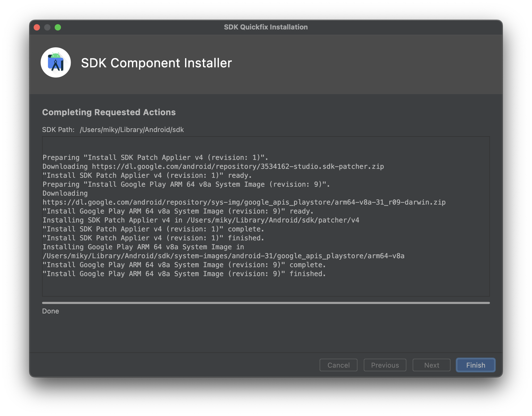
Task: Click 'Install Google Play ARM 64' ready line
Action: pos(178,211)
